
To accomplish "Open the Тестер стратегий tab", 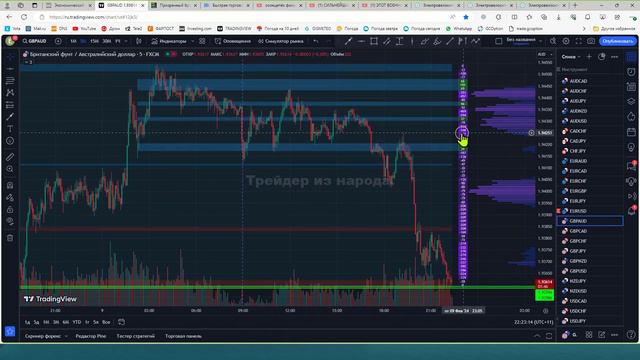I will tap(136, 336).
